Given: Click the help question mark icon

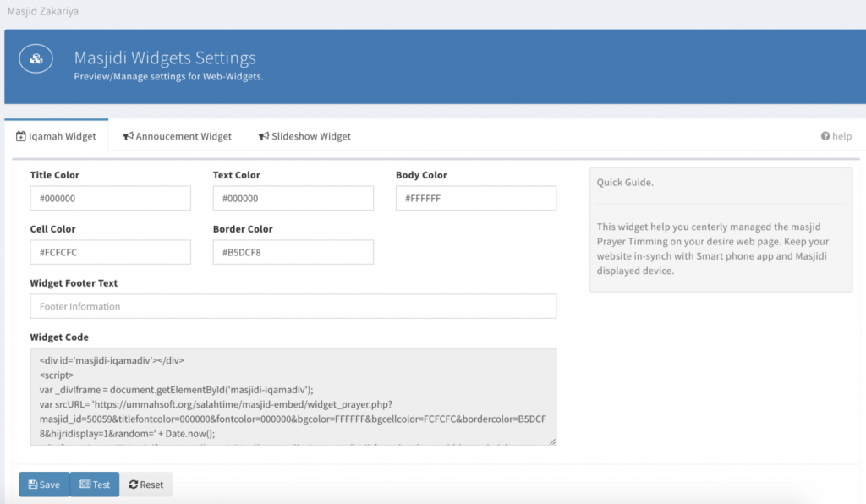Looking at the screenshot, I should click(x=825, y=136).
